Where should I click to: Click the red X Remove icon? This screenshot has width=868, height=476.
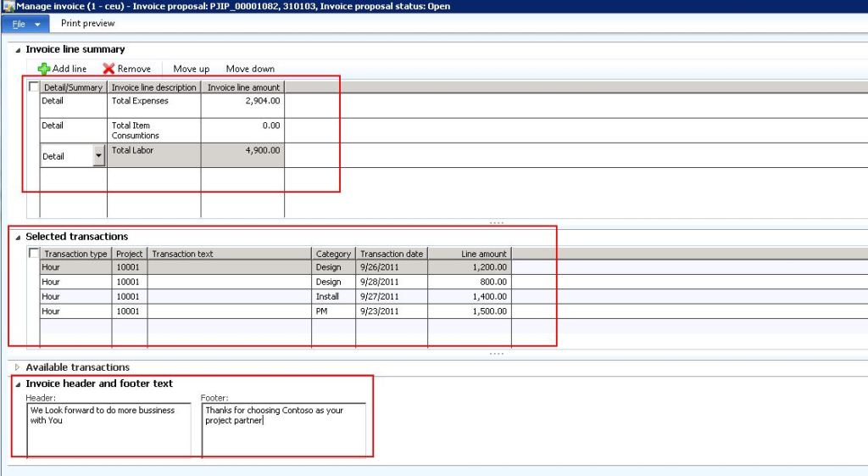tap(108, 69)
